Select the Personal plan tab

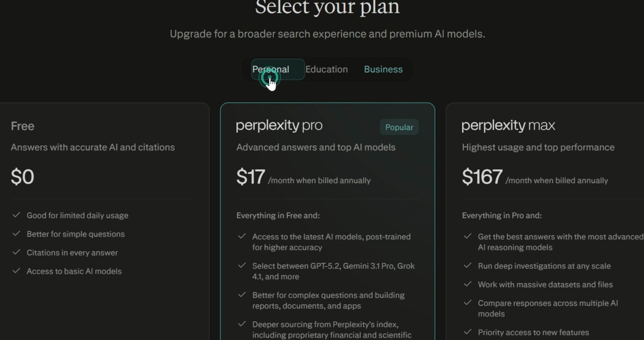tap(271, 69)
